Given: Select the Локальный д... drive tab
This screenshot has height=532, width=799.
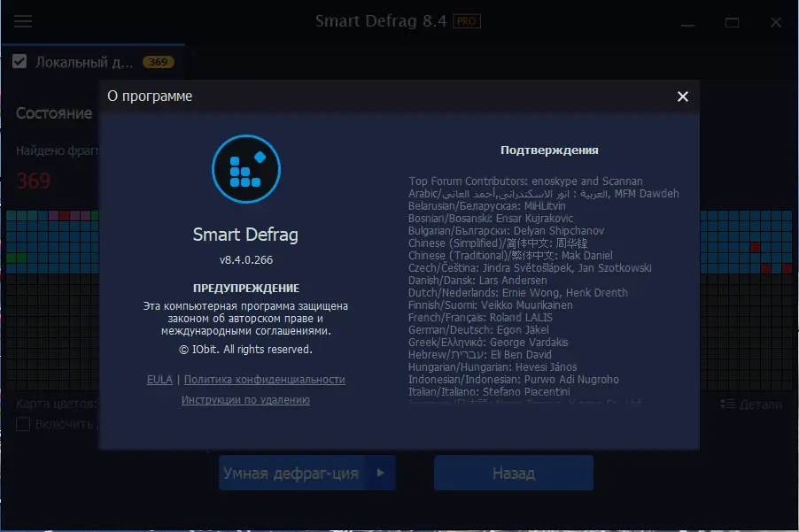Looking at the screenshot, I should [x=93, y=62].
